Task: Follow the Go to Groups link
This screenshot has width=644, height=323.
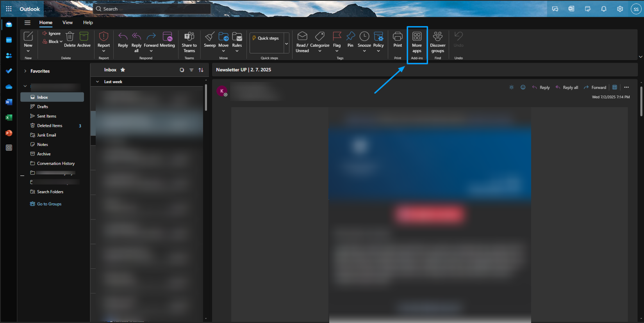Action: click(49, 204)
